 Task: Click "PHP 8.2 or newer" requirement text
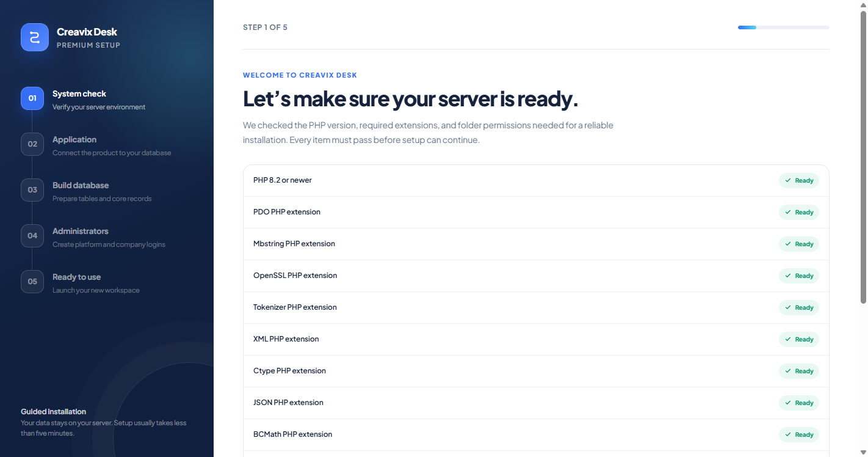point(283,180)
